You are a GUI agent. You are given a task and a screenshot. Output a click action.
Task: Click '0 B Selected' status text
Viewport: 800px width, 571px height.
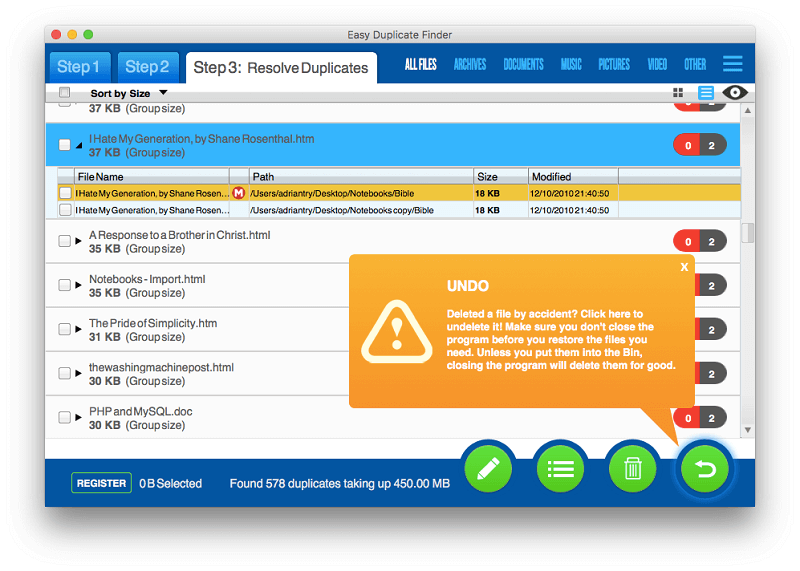pyautogui.click(x=170, y=483)
